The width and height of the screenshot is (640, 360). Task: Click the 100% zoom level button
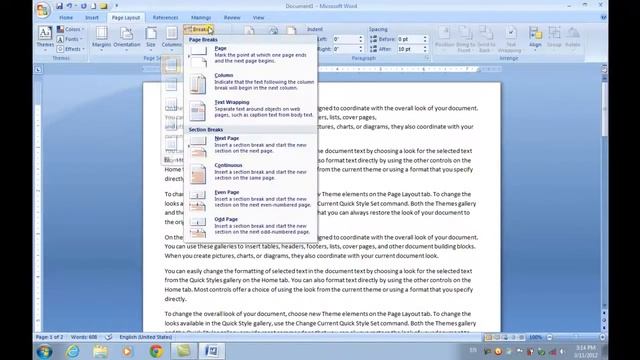(x=535, y=338)
